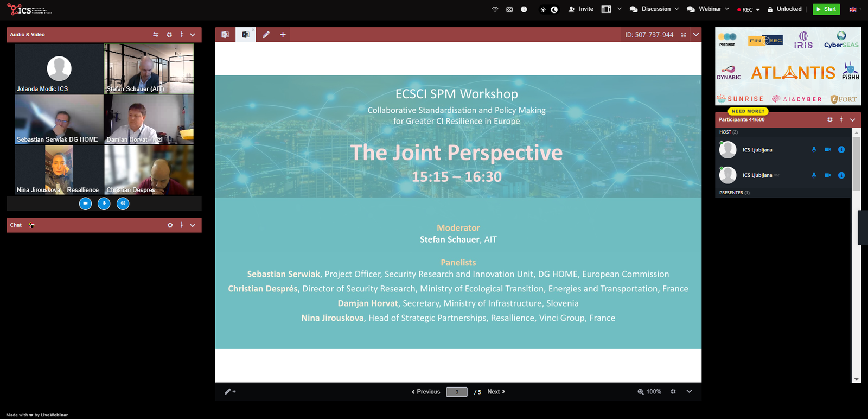Open the whiteboard pencil tab

point(266,35)
